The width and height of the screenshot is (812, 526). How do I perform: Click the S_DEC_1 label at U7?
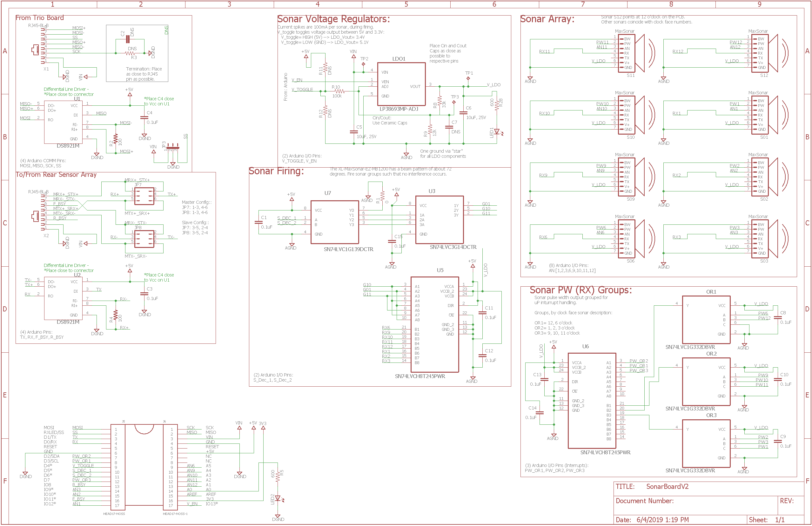[286, 218]
